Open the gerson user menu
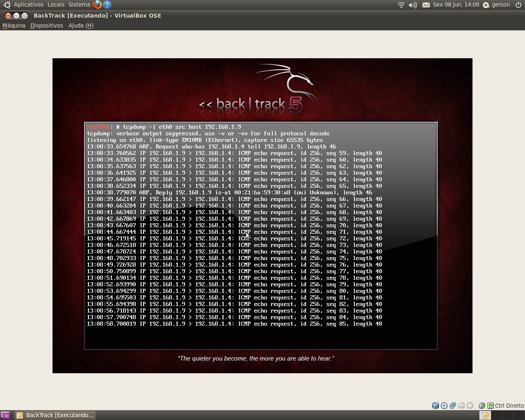 (x=496, y=5)
